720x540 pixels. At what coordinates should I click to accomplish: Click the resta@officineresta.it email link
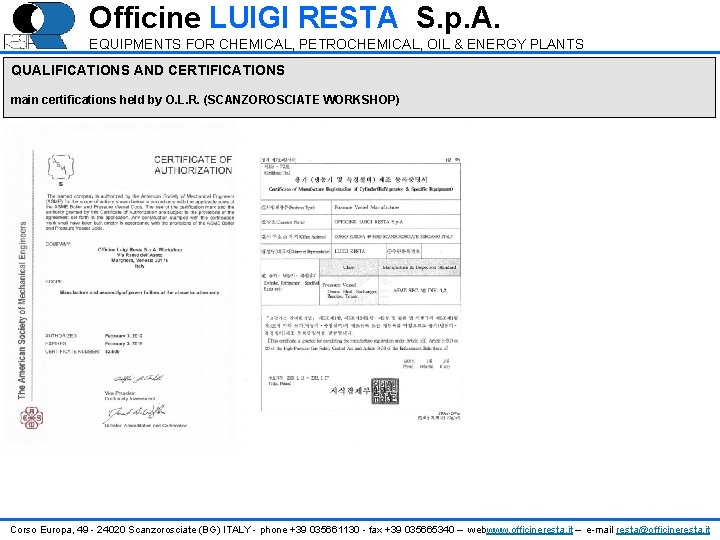point(663,529)
